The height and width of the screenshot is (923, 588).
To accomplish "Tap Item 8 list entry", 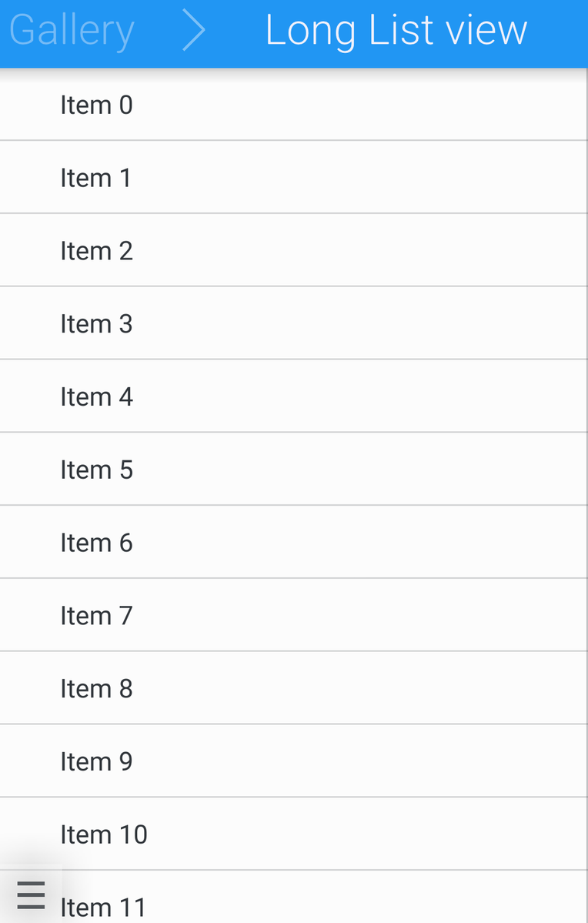I will pos(96,689).
